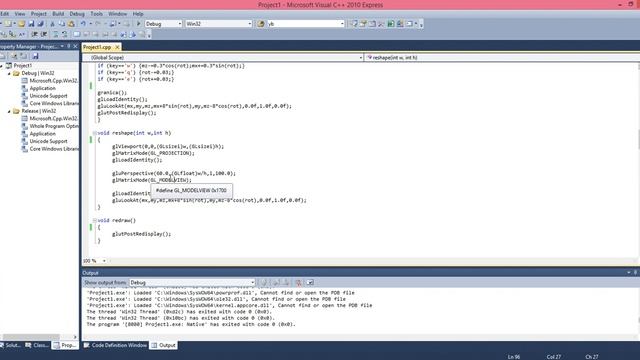
Task: Click the Cut scissors icon
Action: pos(52,24)
